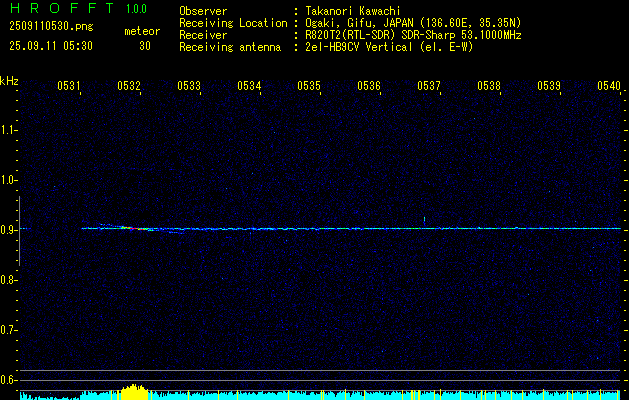Click the version number 1.0.0

(x=136, y=8)
